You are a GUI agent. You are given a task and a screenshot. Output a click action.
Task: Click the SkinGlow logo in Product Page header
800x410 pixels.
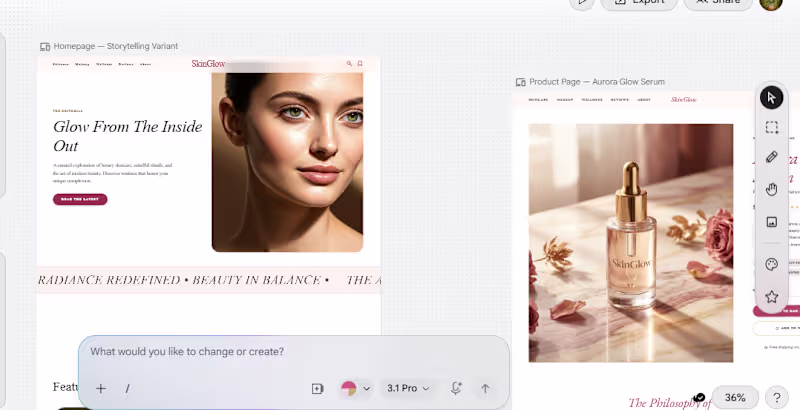coord(684,100)
